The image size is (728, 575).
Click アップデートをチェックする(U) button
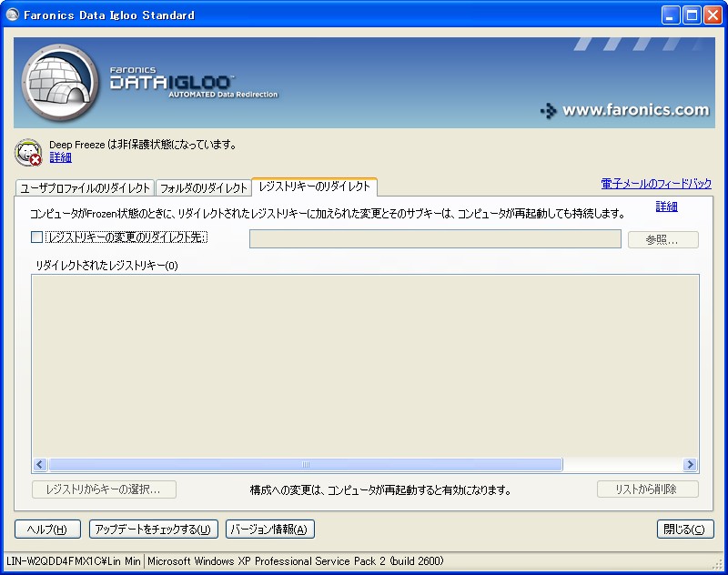click(153, 530)
